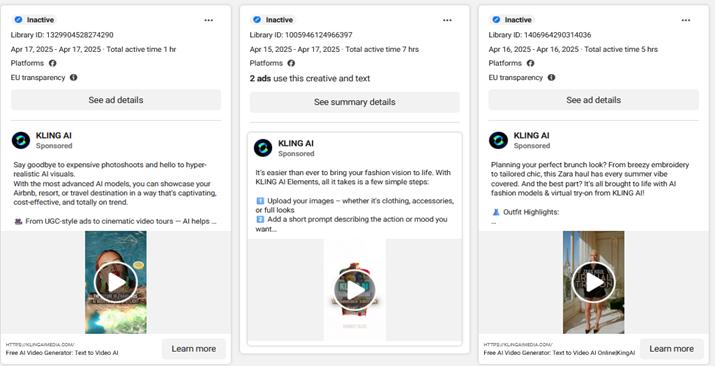Click EU transparency label on ad 1329904528274290
Screen dimensions: 715x366
pos(38,77)
